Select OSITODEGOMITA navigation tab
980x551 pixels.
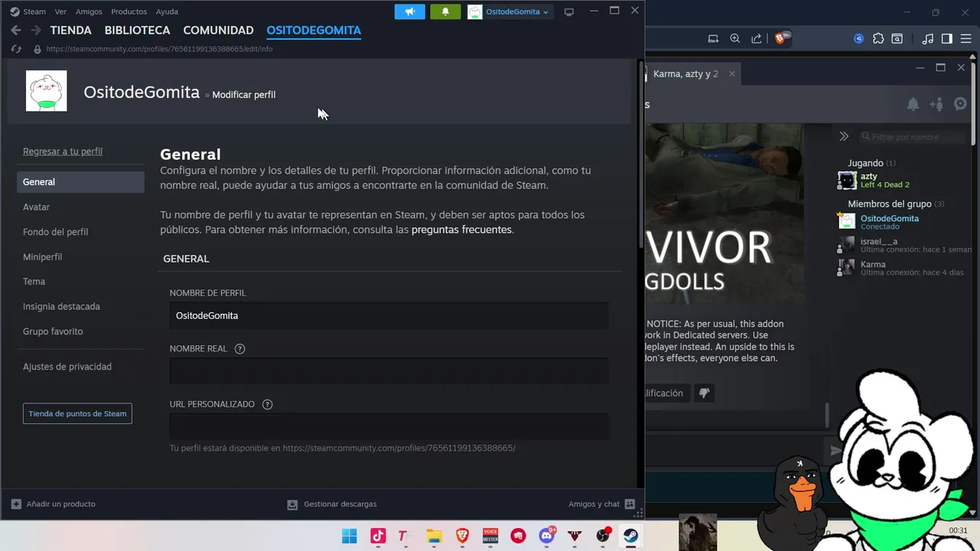[314, 31]
